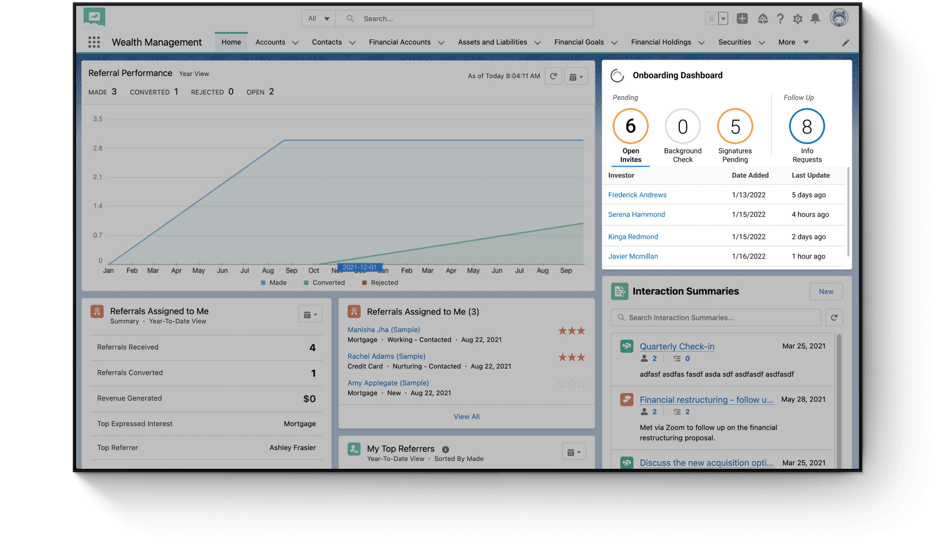The height and width of the screenshot is (560, 950).
Task: Click the Onboarding Dashboard spinner icon
Action: [617, 75]
